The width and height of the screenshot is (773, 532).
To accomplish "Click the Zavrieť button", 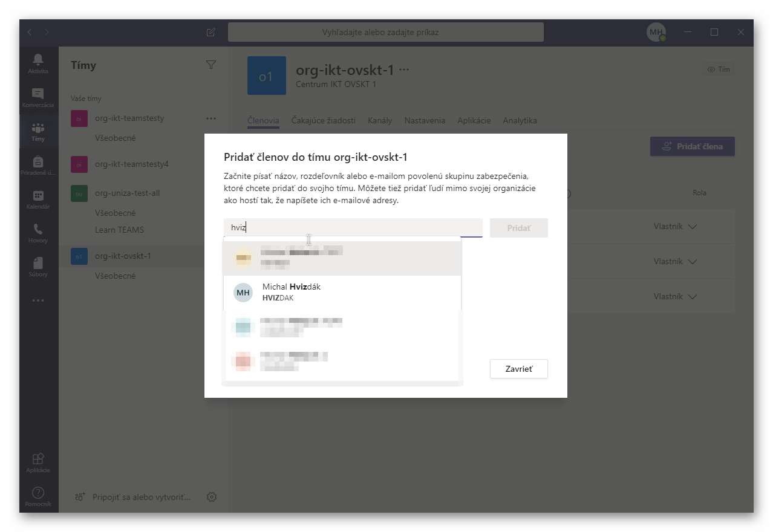I will pos(519,369).
